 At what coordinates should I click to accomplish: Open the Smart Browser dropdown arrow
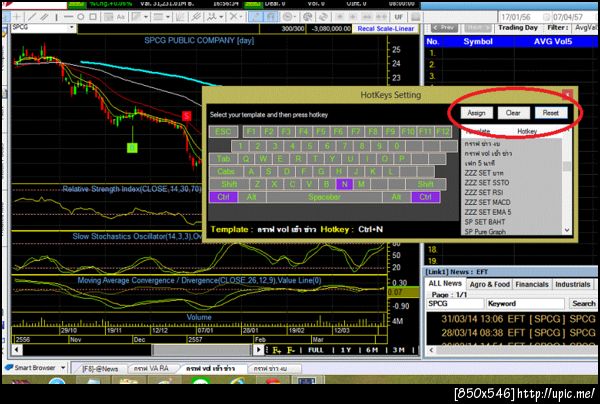point(63,368)
